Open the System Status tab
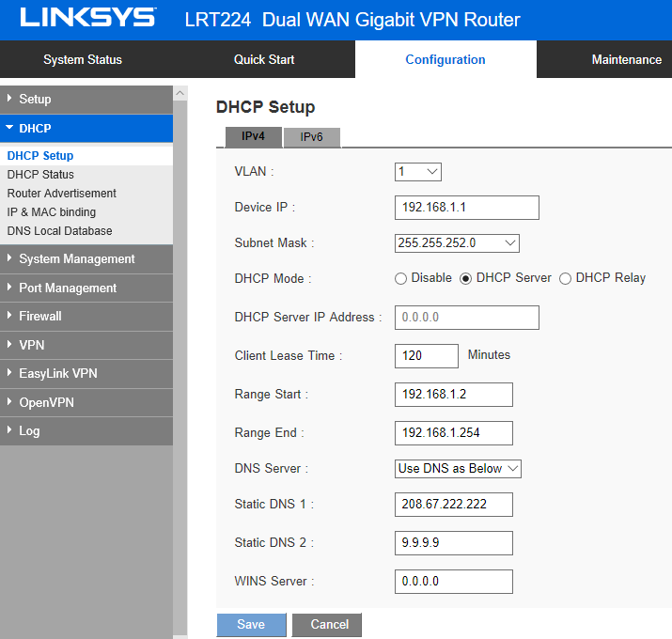The image size is (672, 639). coord(83,59)
